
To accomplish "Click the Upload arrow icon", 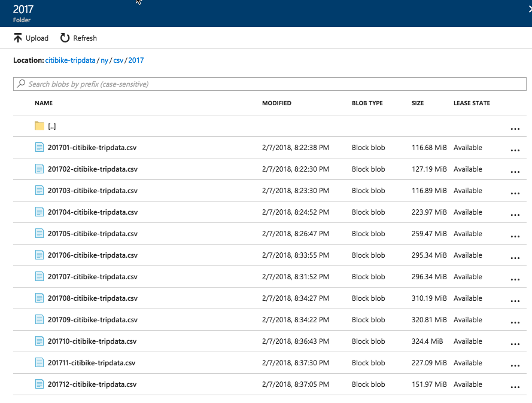I will (x=17, y=38).
